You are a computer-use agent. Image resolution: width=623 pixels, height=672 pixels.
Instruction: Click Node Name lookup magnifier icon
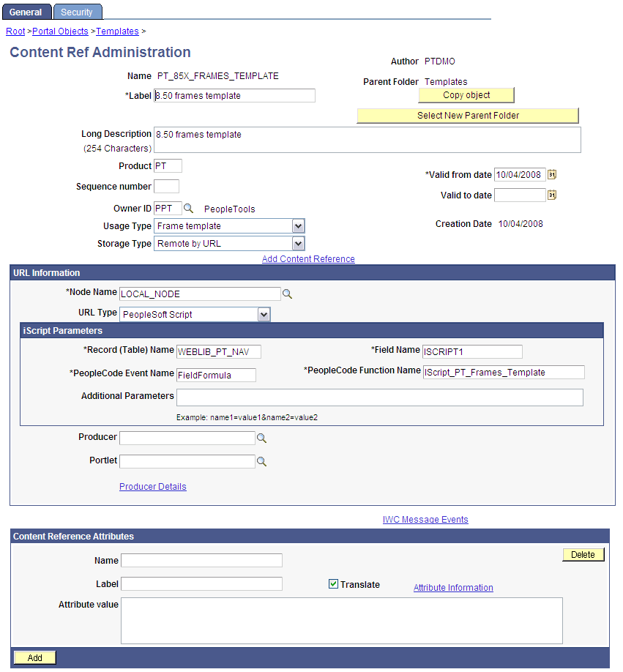coord(288,294)
